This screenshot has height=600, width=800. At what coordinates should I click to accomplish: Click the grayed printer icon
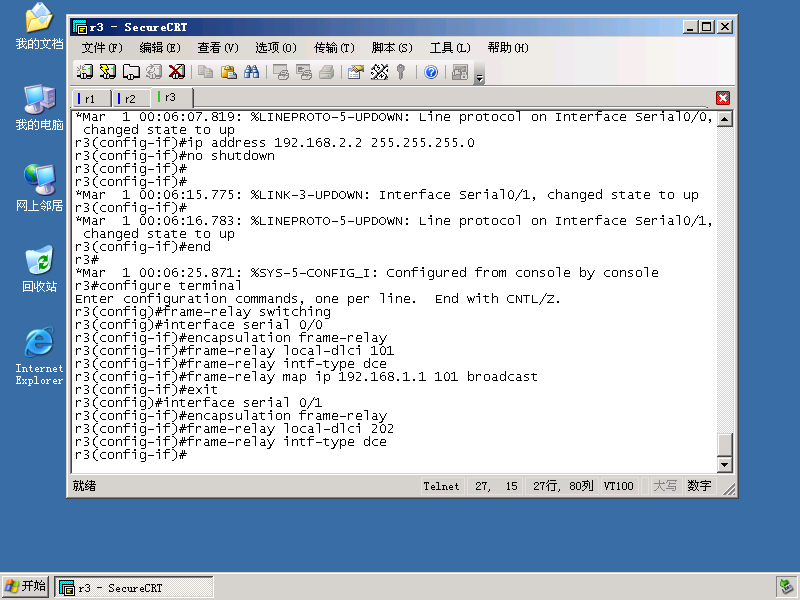coord(327,72)
